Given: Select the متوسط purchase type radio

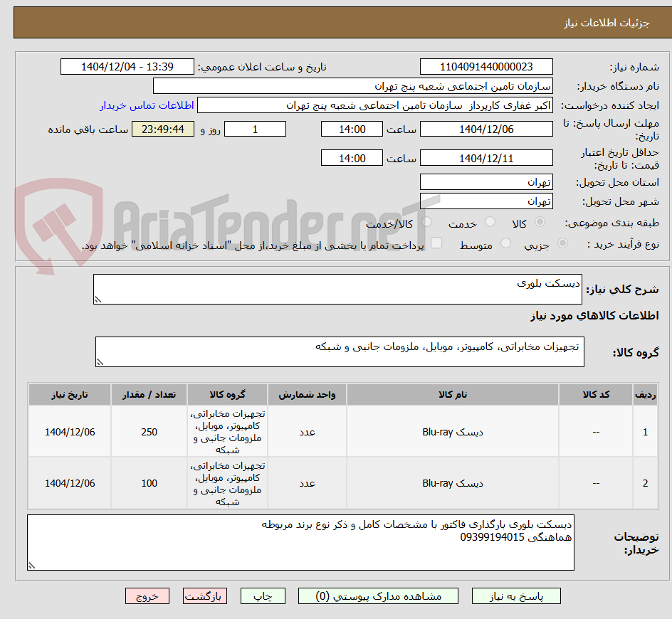Looking at the screenshot, I should (505, 243).
